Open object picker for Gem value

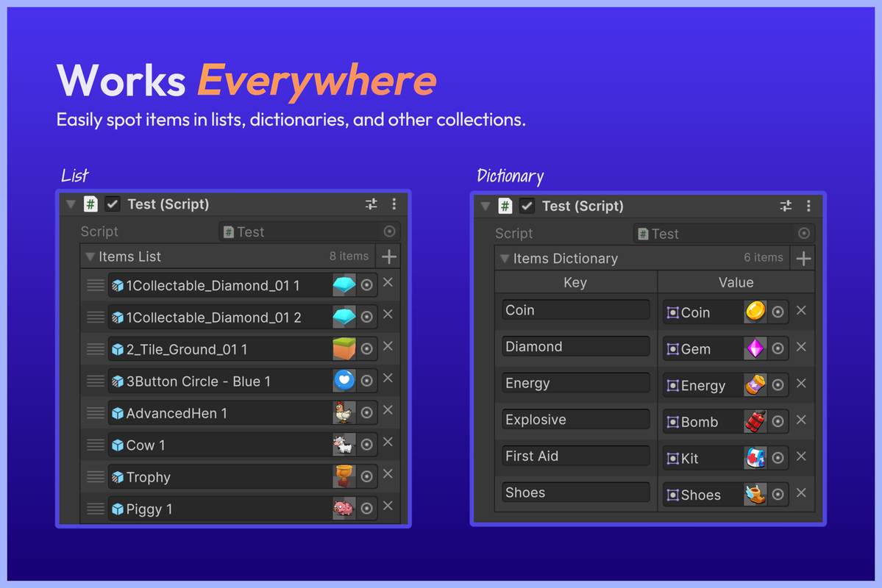point(778,348)
